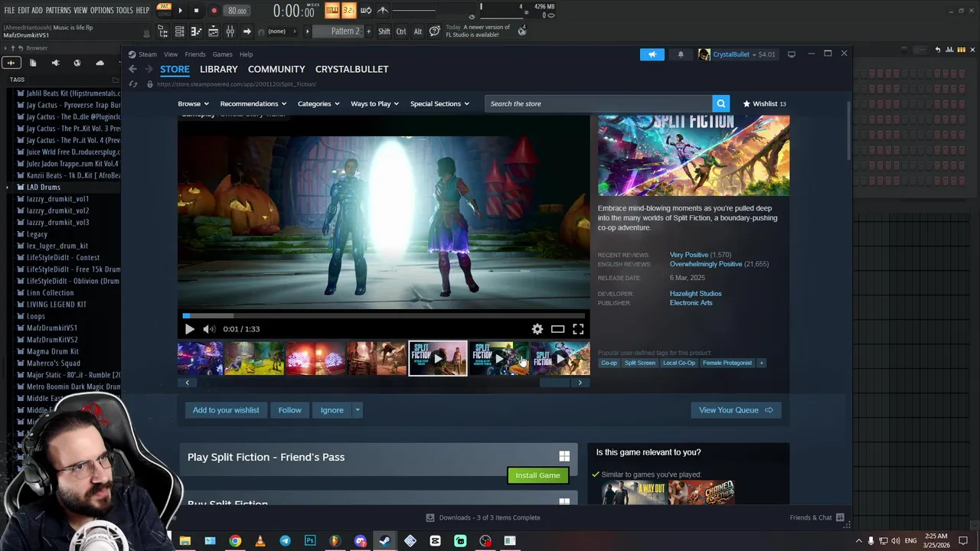Image resolution: width=980 pixels, height=551 pixels.
Task: Switch Steam to Big Picture mode
Action: [x=792, y=54]
